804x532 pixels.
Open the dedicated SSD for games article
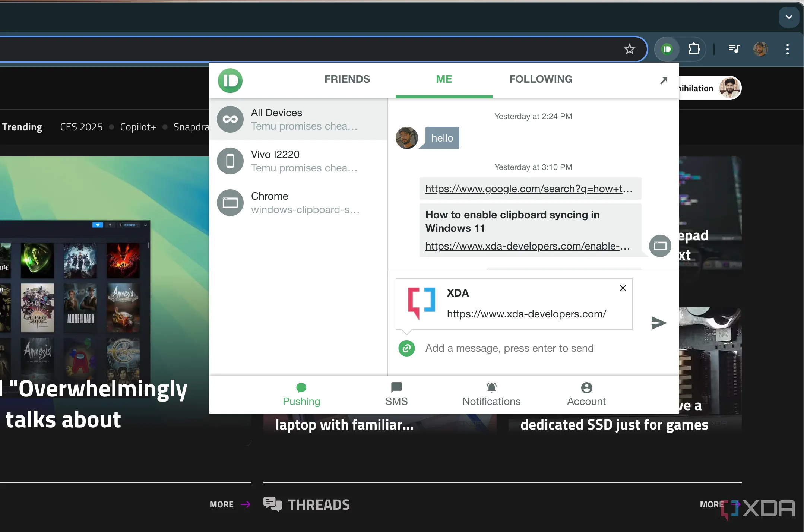(614, 425)
